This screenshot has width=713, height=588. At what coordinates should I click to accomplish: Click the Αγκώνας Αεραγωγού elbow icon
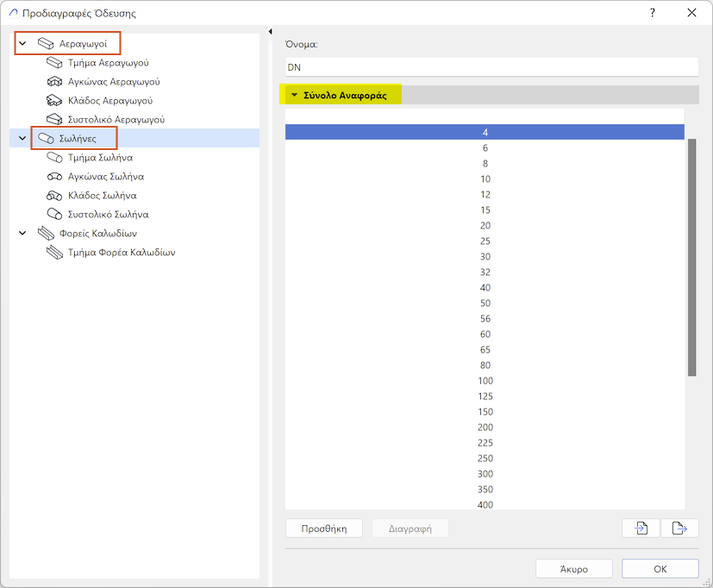(x=54, y=81)
